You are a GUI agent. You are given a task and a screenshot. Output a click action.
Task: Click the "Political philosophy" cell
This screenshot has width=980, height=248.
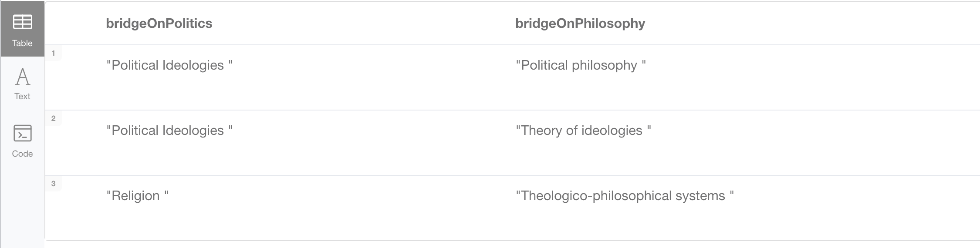point(581,65)
